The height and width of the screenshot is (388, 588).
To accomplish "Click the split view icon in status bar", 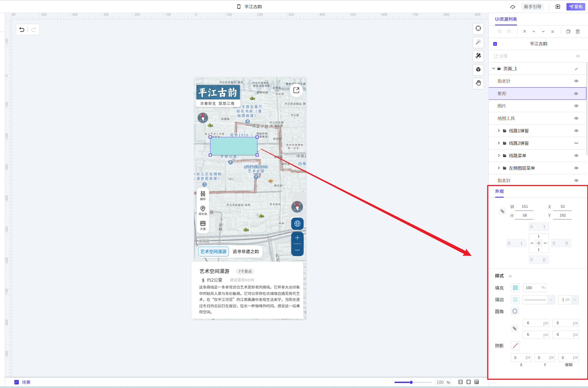I will [461, 382].
